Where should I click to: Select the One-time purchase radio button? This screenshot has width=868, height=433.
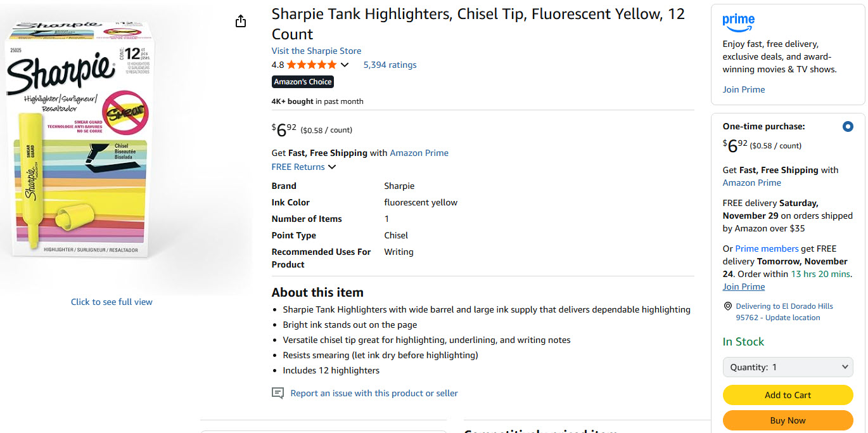point(848,127)
